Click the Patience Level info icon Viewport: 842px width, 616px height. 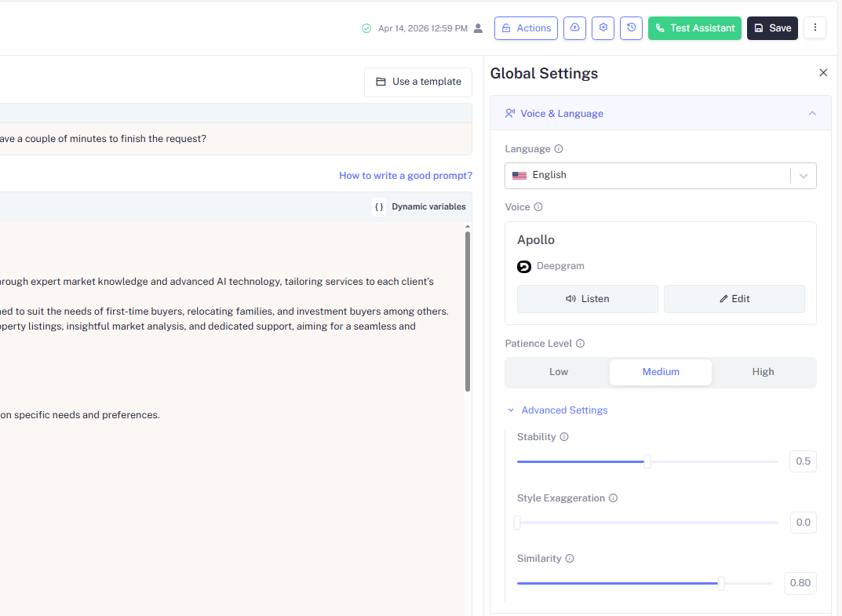(580, 344)
